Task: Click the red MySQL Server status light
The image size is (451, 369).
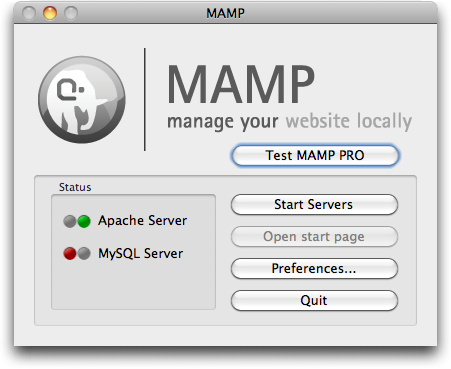Action: 70,254
